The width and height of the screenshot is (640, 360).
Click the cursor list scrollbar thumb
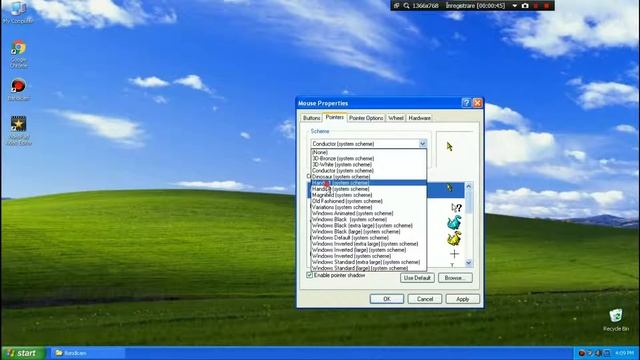(x=469, y=202)
